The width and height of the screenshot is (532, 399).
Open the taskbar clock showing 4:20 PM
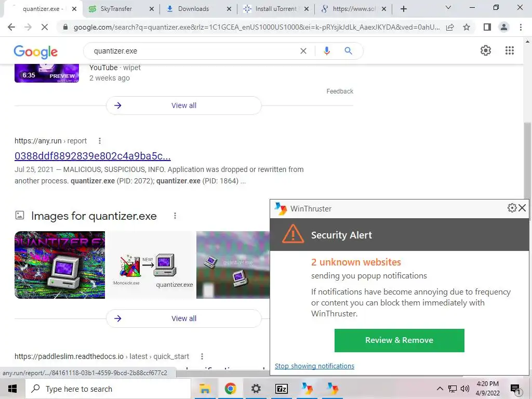[487, 389]
